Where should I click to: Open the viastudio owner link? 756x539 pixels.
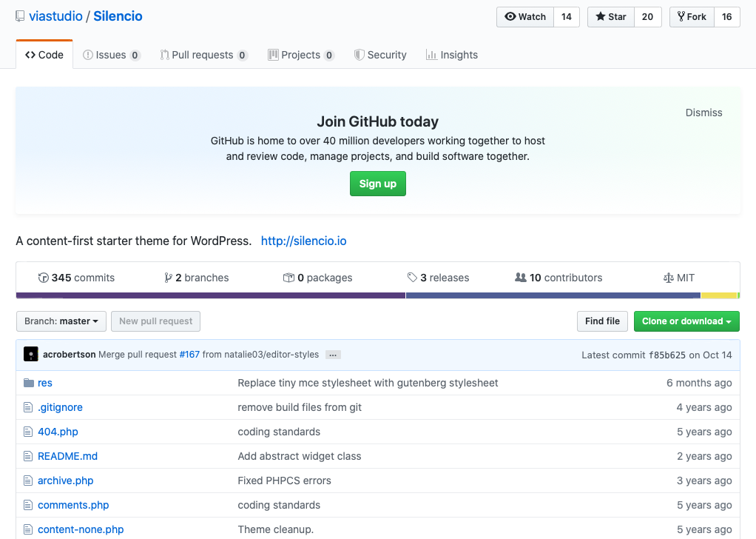click(x=56, y=16)
